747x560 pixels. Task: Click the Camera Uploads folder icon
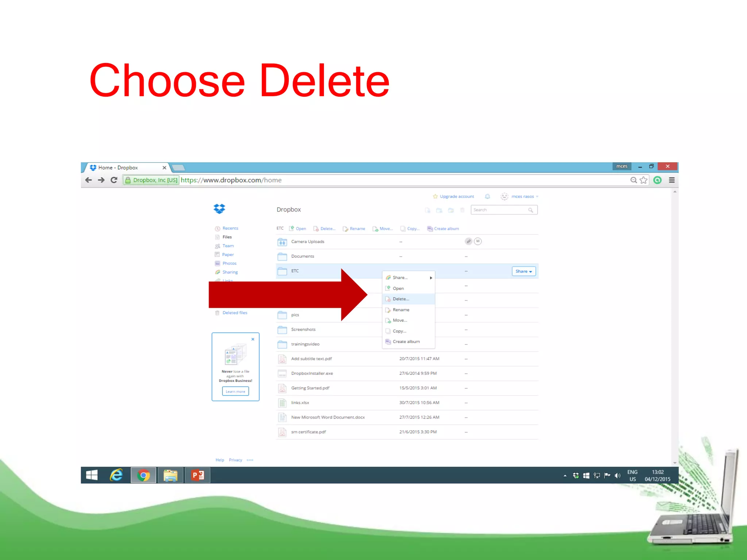(x=282, y=242)
